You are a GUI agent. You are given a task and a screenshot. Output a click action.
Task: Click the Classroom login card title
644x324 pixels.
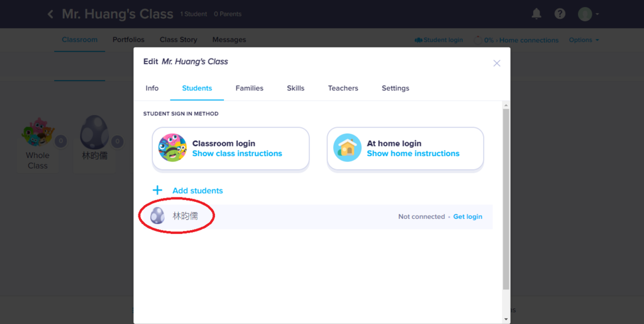tap(223, 143)
